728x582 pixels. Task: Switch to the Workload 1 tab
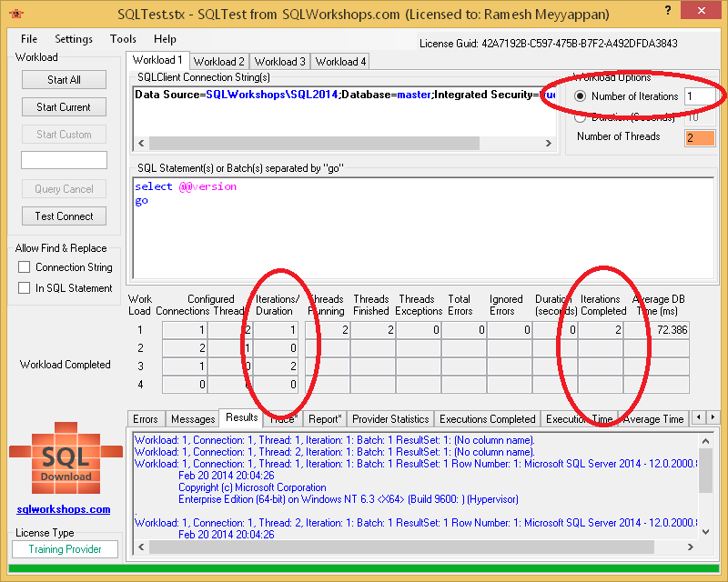pyautogui.click(x=157, y=60)
